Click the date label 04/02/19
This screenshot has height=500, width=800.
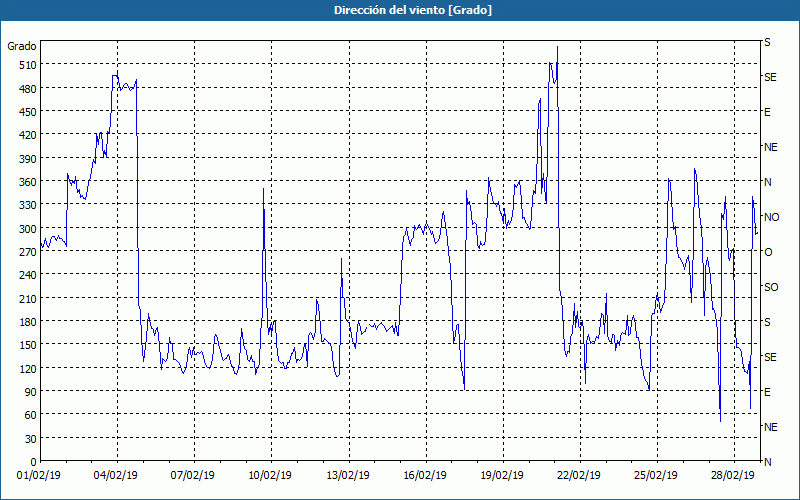116,476
